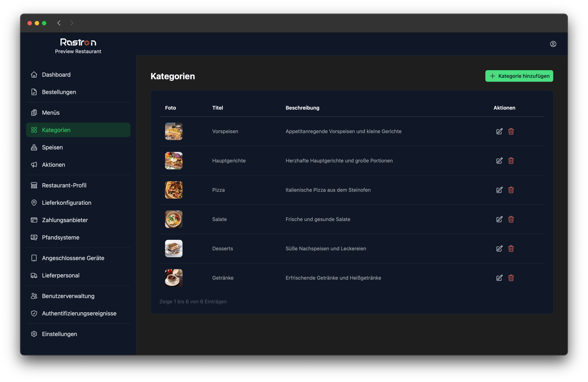
Task: Go to Bestellungen in sidebar
Action: pyautogui.click(x=59, y=92)
